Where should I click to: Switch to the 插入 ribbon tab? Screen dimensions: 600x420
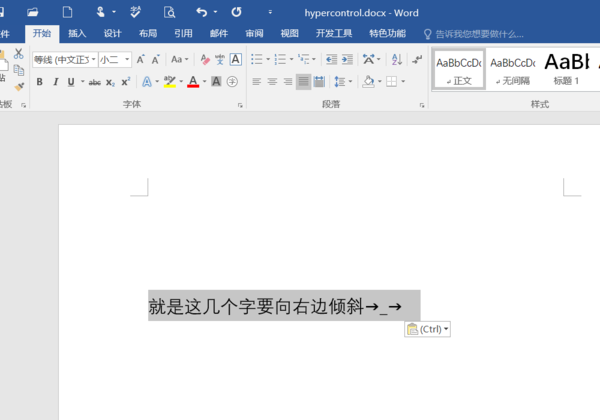pyautogui.click(x=77, y=33)
